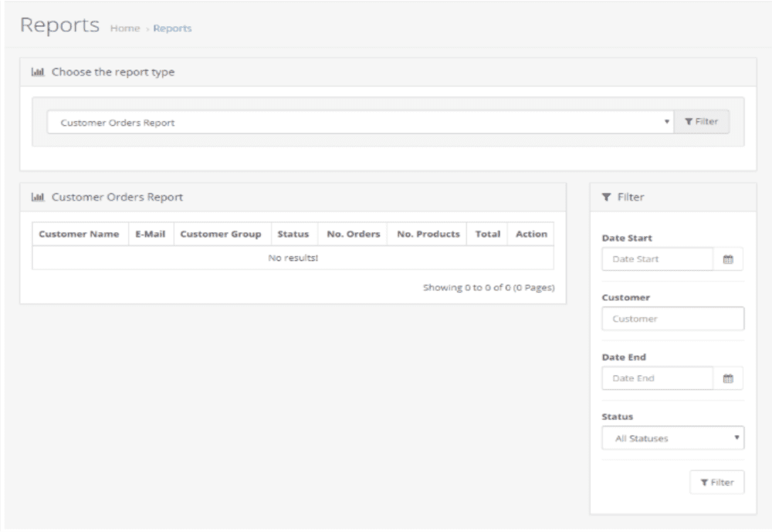Click the Customer field label
The height and width of the screenshot is (532, 772).
click(x=626, y=297)
